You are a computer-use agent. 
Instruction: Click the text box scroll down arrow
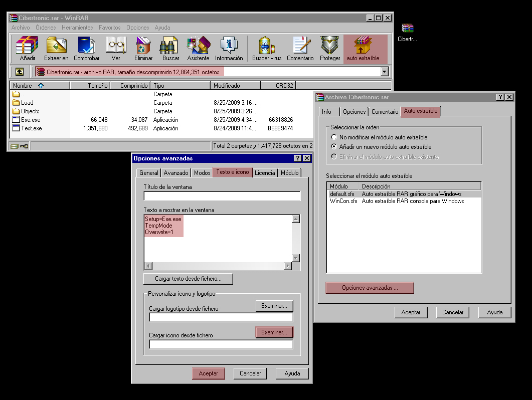296,258
